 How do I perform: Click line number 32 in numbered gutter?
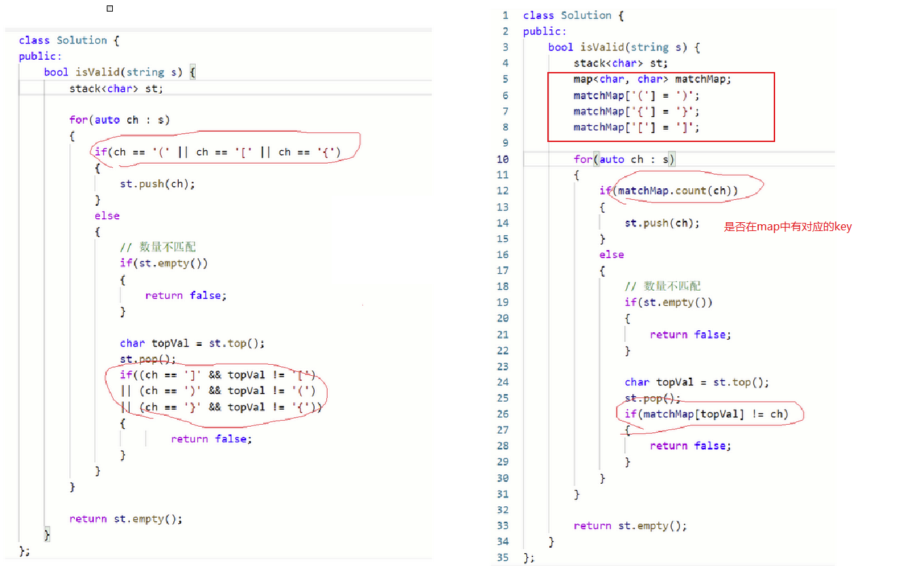[x=503, y=510]
